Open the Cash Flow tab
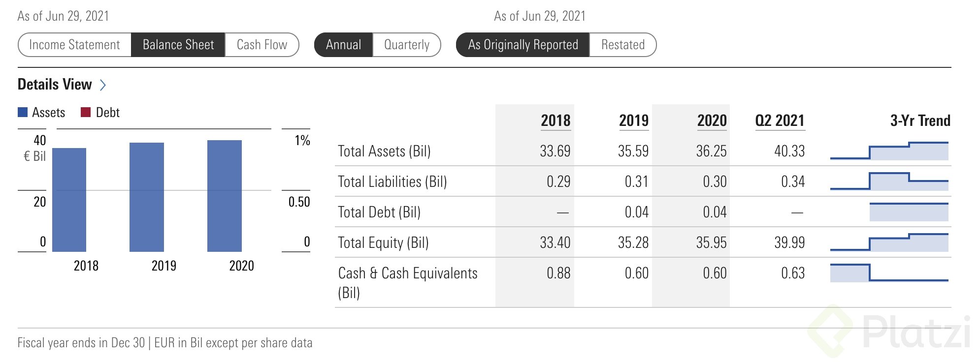980x362 pixels. [262, 45]
